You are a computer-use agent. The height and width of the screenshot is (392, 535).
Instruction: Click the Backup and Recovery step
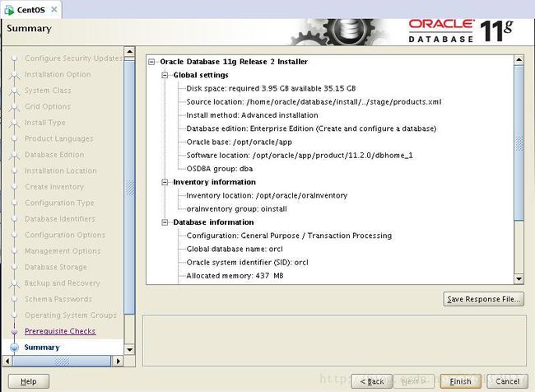[62, 283]
